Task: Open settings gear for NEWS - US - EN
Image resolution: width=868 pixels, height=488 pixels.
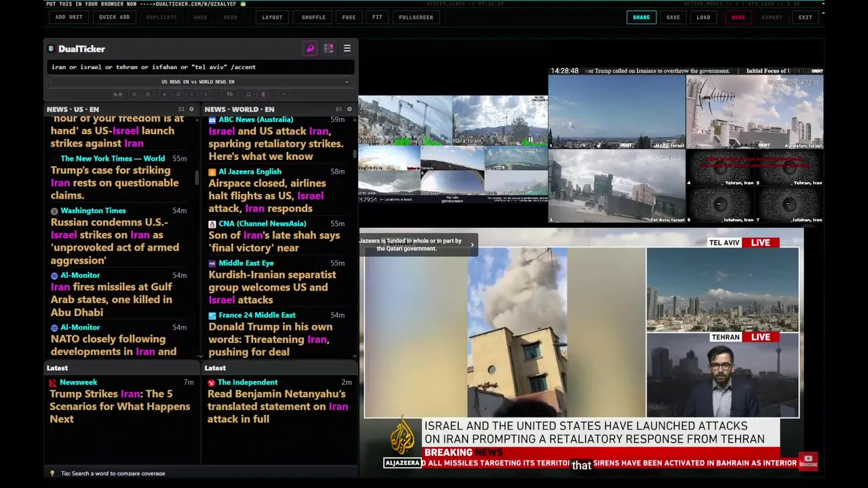Action: click(191, 109)
